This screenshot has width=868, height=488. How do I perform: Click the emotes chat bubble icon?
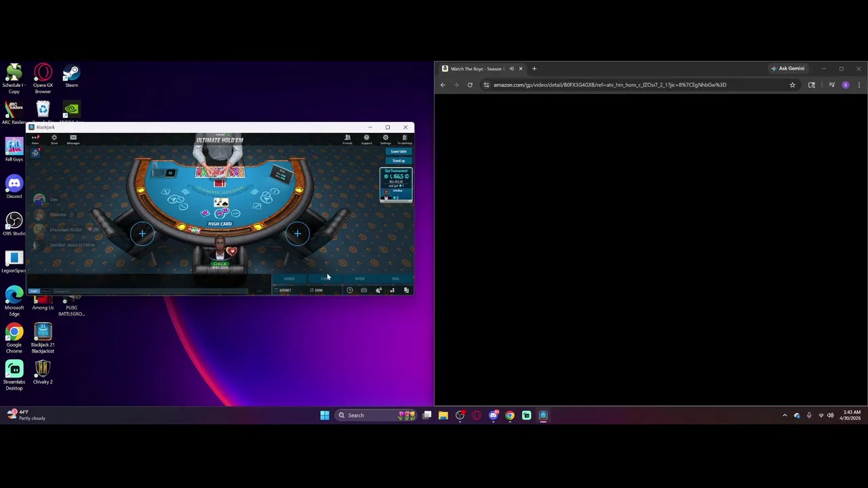click(x=378, y=291)
